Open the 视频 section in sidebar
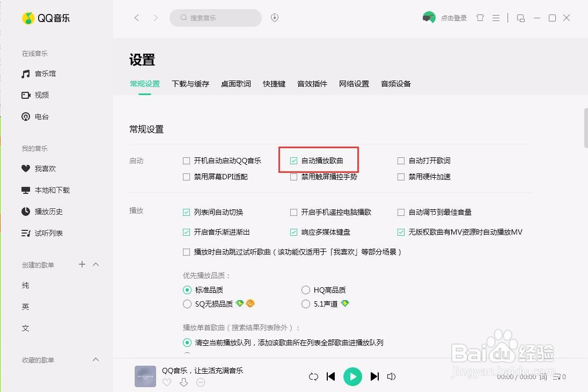 pos(38,95)
